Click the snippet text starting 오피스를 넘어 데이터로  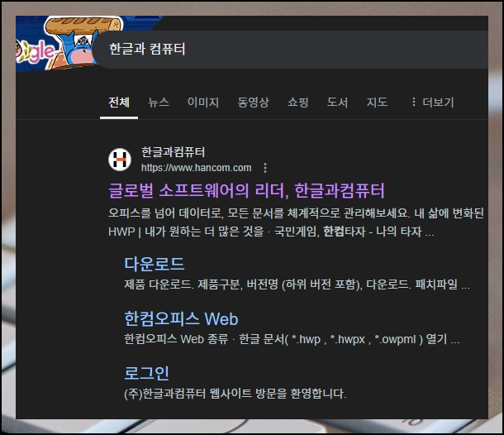click(298, 213)
